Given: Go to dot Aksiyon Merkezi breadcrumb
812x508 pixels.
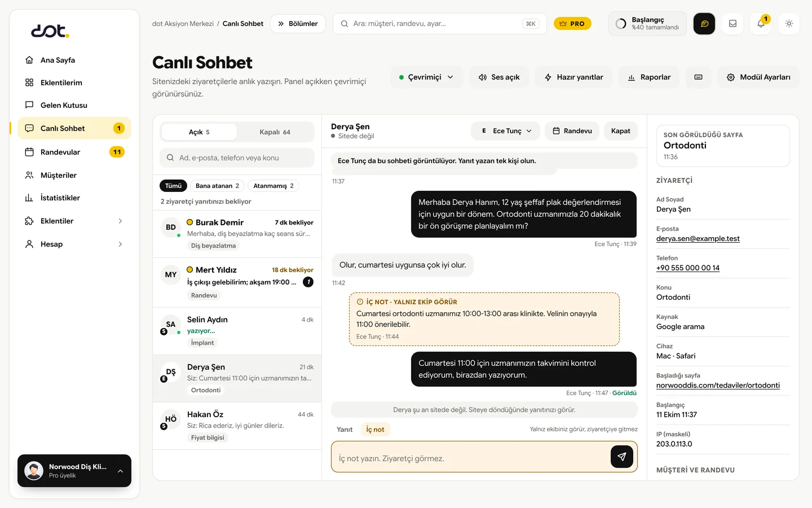Looking at the screenshot, I should [x=183, y=24].
